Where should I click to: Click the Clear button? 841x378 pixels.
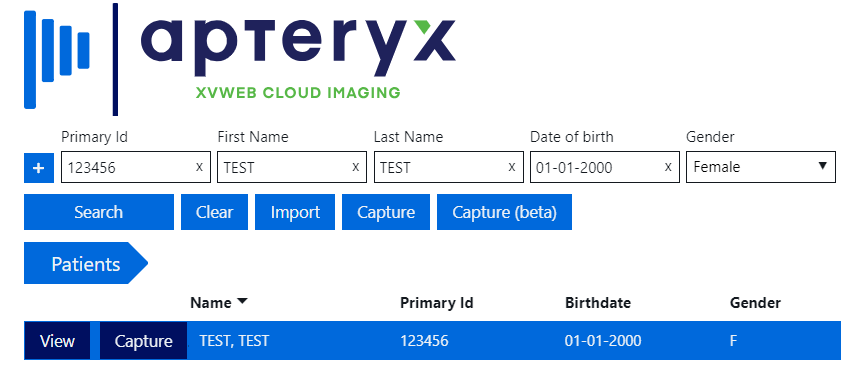click(x=215, y=212)
